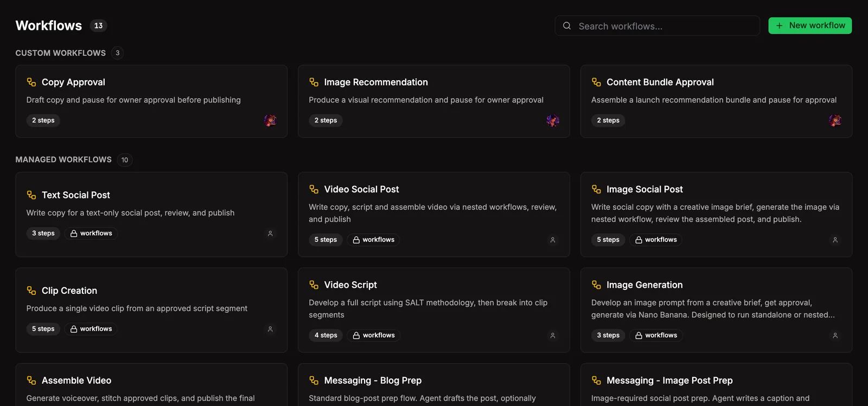The height and width of the screenshot is (406, 868).
Task: Click the workflow icon beside Video Social Post
Action: tap(314, 189)
